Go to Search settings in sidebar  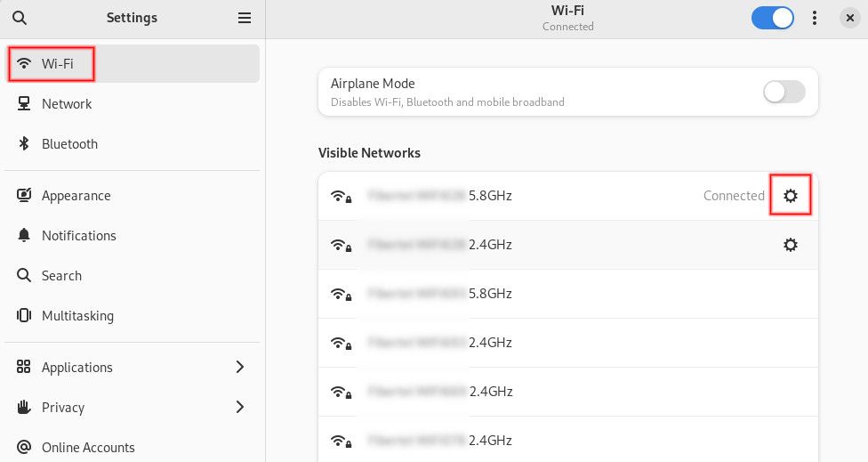coord(61,276)
